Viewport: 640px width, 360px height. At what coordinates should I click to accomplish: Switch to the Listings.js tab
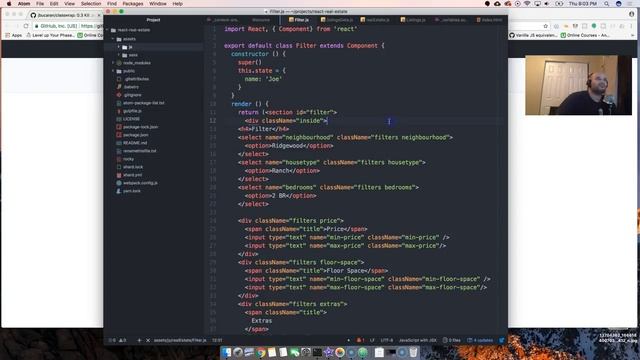[413, 20]
